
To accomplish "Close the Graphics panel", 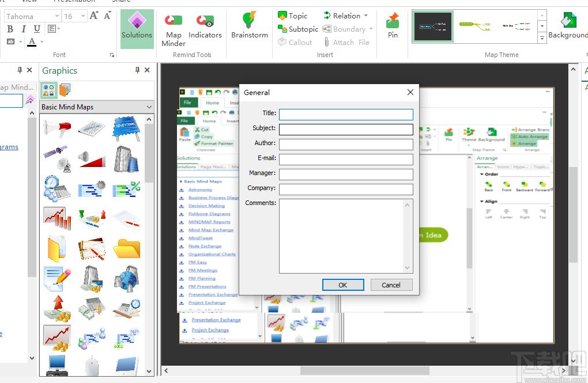I will (x=147, y=70).
